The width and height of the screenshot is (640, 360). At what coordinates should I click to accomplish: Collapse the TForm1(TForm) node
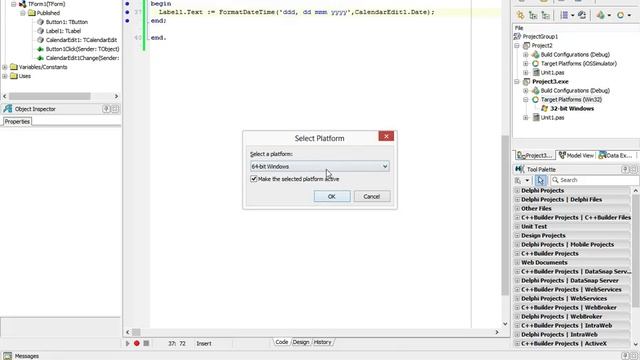pos(13,4)
